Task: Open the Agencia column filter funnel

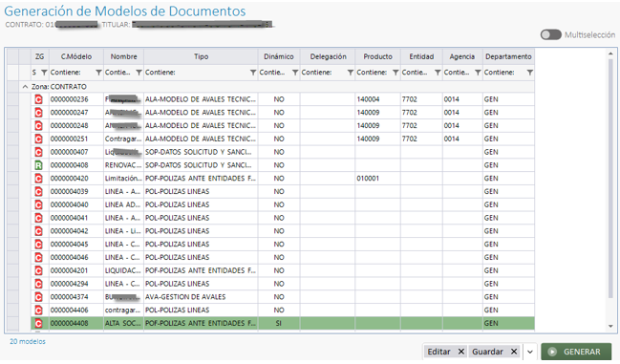Action: click(x=478, y=73)
